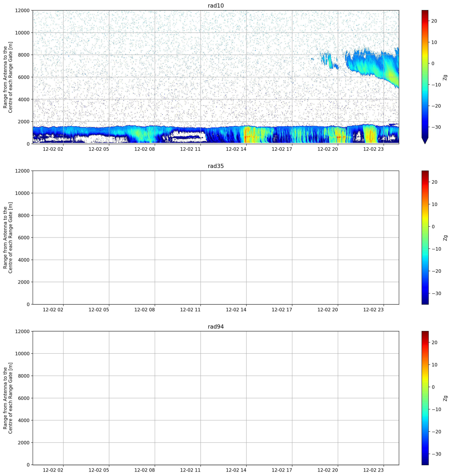This screenshot has width=451, height=476.
Task: Click the −10 tick on rad94 colorbar
Action: (x=436, y=409)
